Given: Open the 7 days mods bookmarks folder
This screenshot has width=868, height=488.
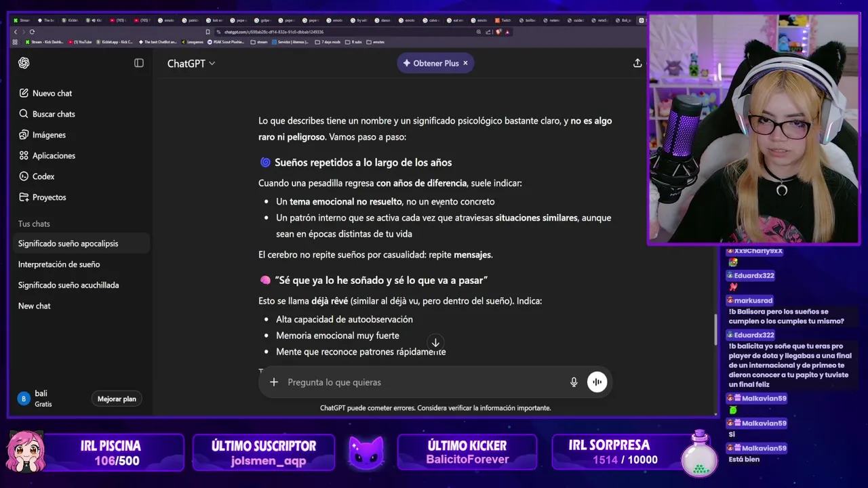Looking at the screenshot, I should (x=328, y=42).
